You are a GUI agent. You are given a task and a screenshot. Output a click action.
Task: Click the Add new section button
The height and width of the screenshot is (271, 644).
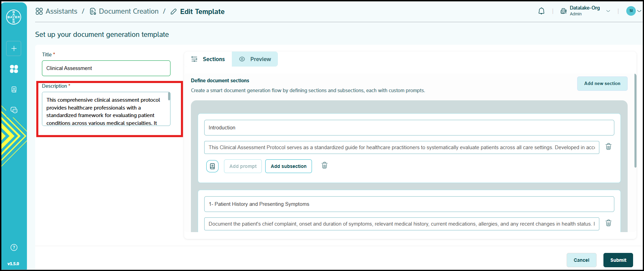pyautogui.click(x=602, y=84)
